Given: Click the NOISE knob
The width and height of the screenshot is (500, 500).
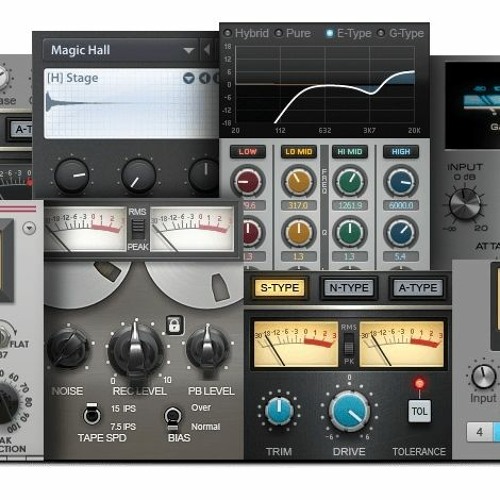Looking at the screenshot, I should 68,349.
